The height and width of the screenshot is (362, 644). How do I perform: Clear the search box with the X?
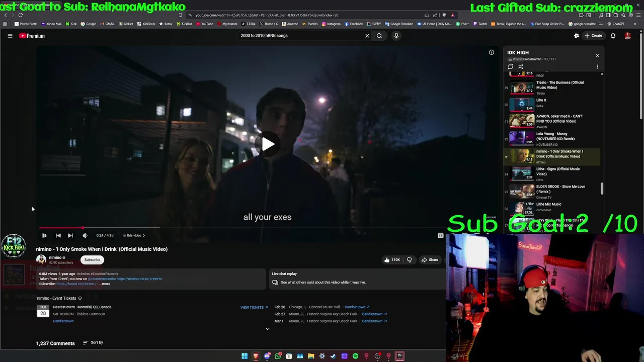tap(367, 36)
